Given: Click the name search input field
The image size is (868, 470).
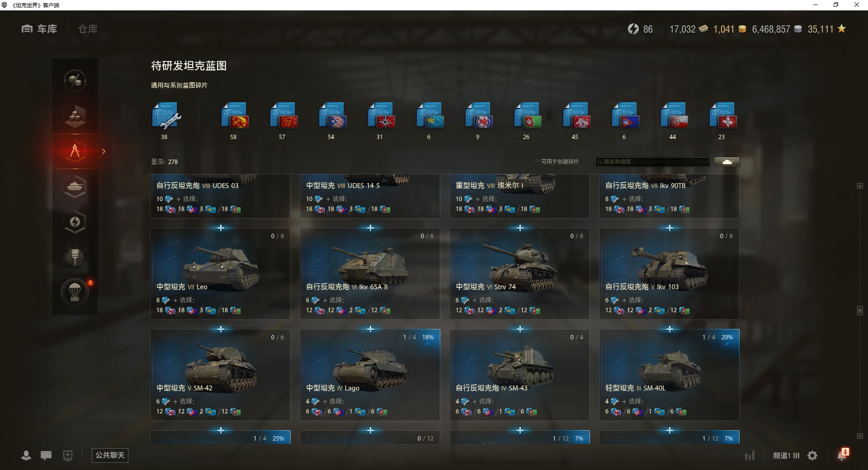Looking at the screenshot, I should click(x=652, y=162).
